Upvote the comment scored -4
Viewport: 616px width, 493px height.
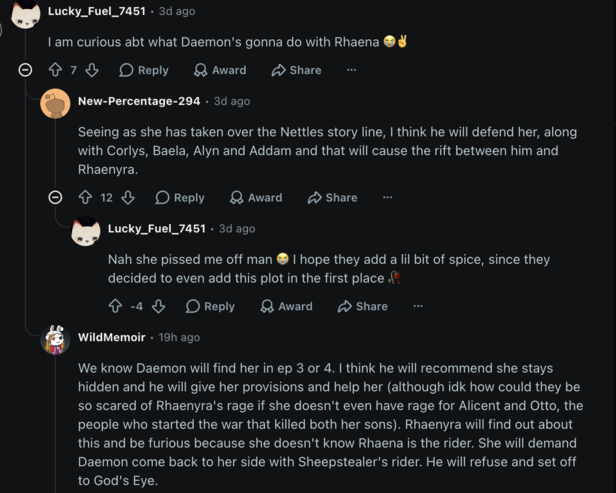[x=115, y=306]
